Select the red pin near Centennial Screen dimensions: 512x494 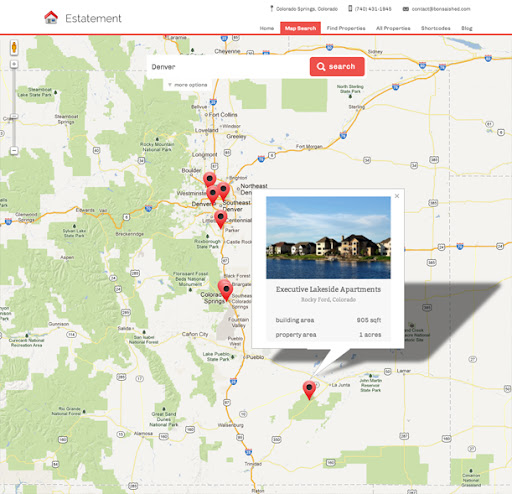221,219
